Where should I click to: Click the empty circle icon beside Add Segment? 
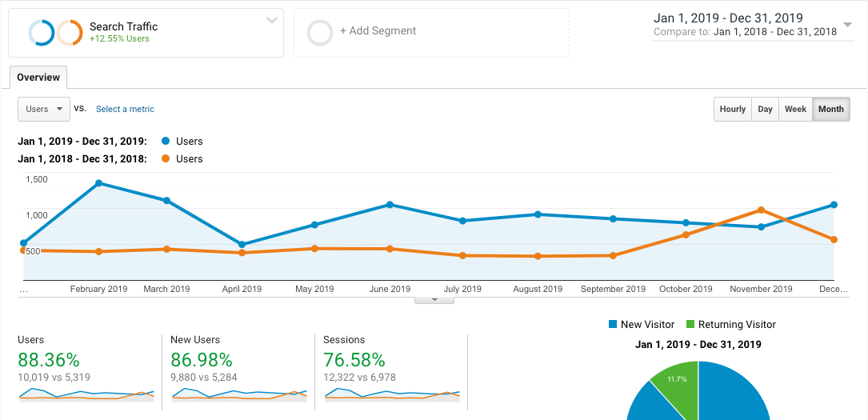[320, 33]
